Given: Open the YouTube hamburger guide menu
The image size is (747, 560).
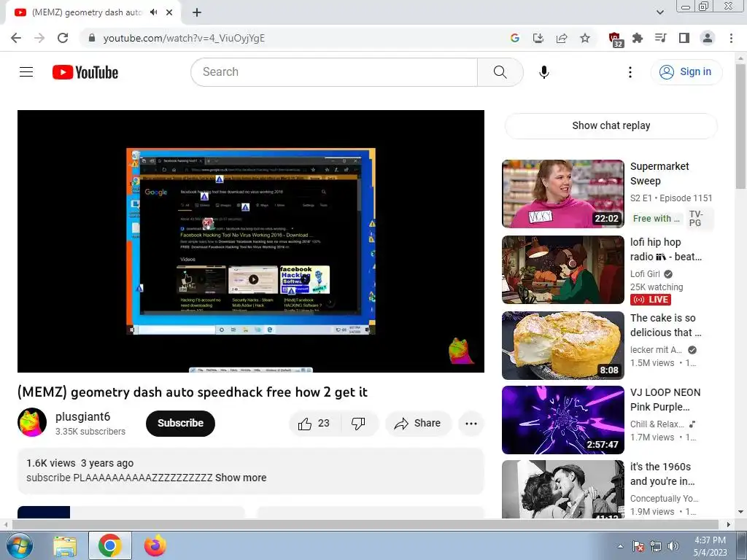Looking at the screenshot, I should pos(26,72).
